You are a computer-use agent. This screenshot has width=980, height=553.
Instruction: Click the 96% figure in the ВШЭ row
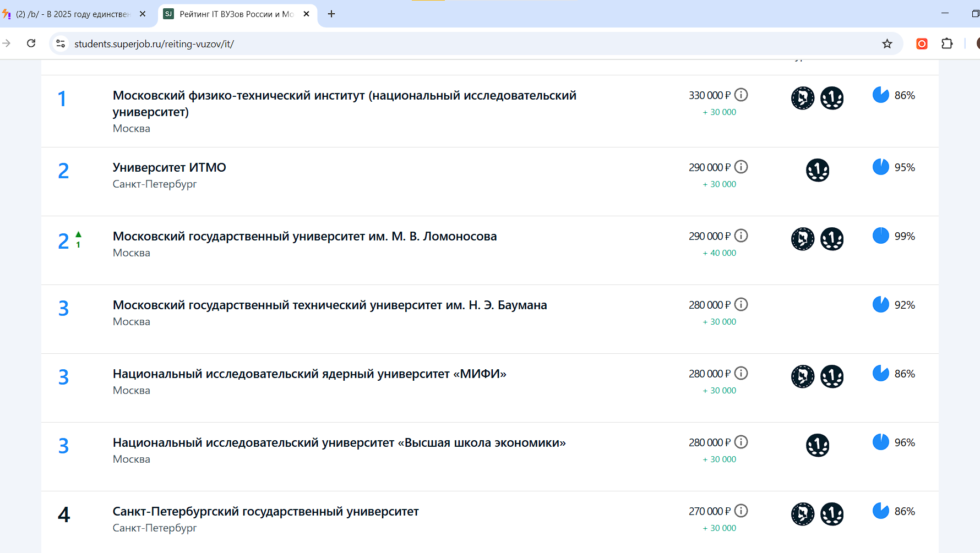(905, 442)
